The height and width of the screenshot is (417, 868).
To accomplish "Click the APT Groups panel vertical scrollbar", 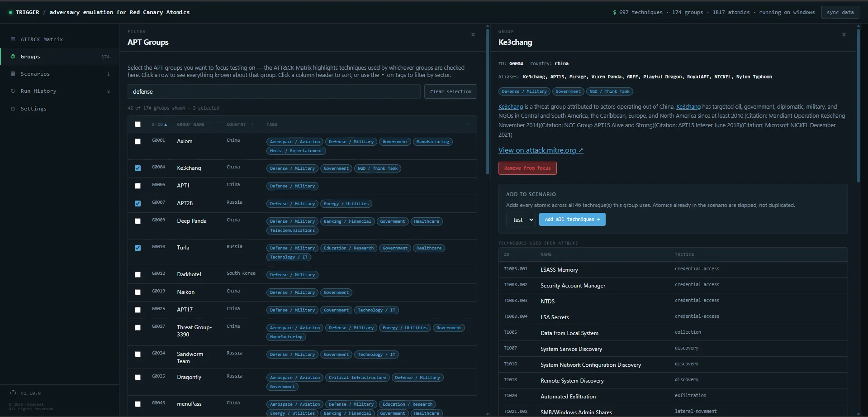I will coord(487,102).
